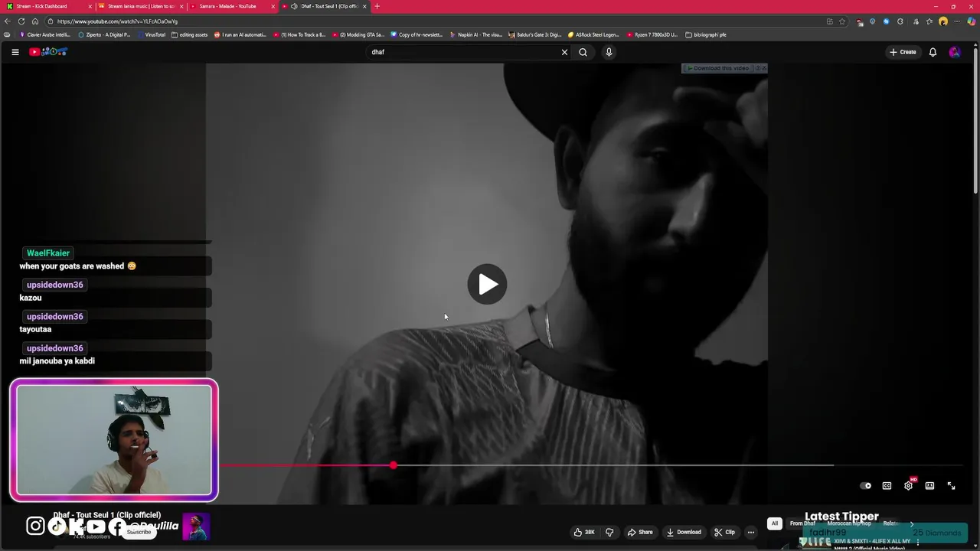
Task: Open the 'bibliographi pfe' bookmark folder
Action: click(x=706, y=34)
